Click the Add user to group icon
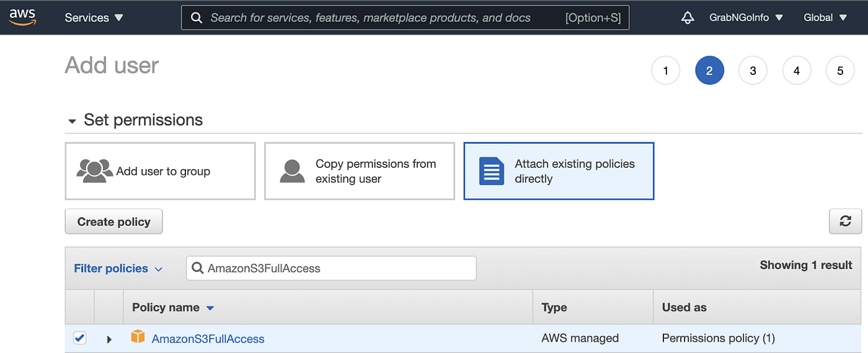 tap(95, 171)
